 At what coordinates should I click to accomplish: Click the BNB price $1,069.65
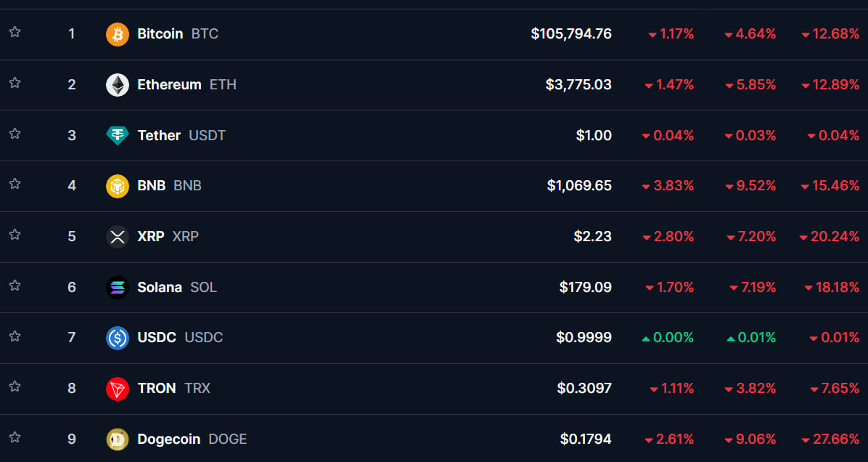pos(579,186)
